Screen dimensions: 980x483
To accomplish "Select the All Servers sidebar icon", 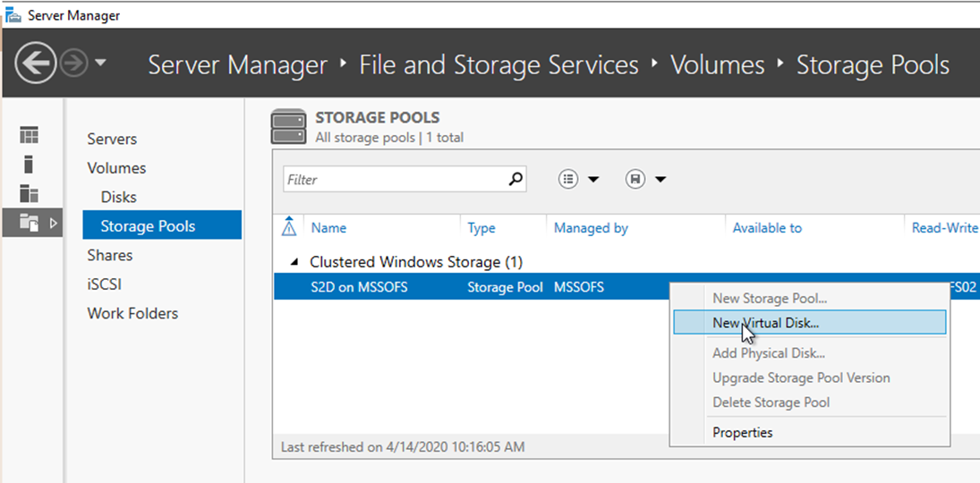I will (30, 194).
